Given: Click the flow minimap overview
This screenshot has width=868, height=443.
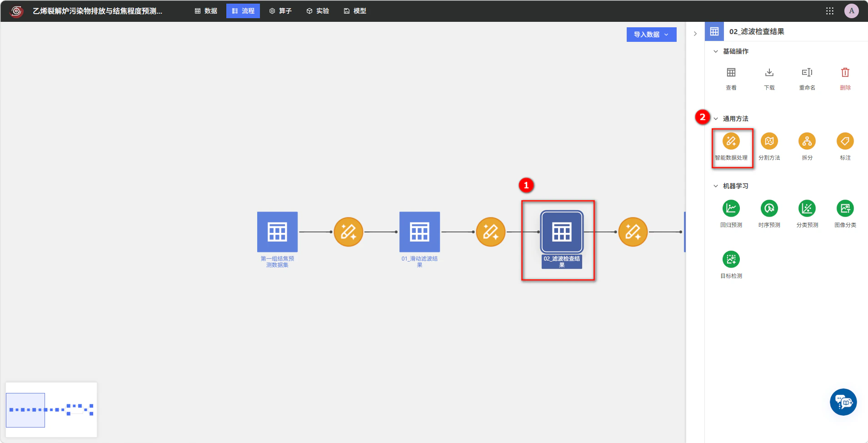Looking at the screenshot, I should pos(51,410).
